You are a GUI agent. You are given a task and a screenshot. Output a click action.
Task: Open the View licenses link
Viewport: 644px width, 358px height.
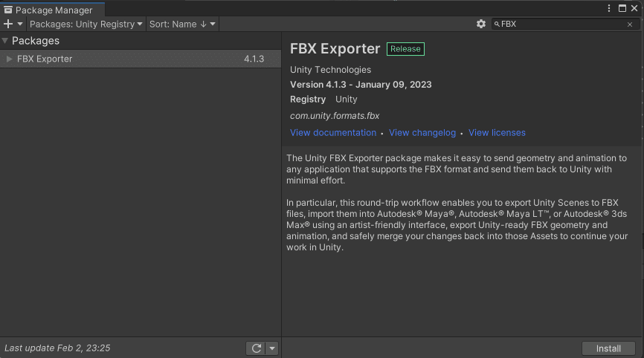[497, 133]
